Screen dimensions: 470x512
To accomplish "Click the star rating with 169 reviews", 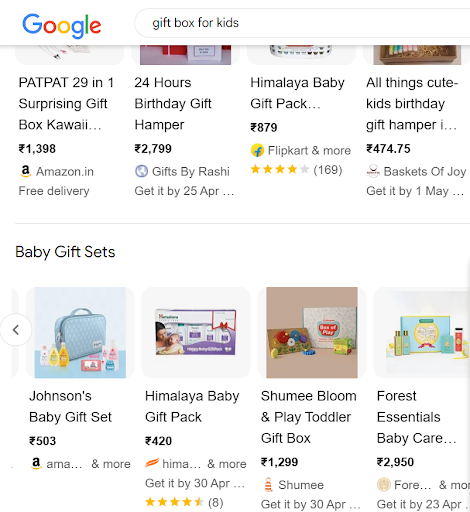I will (296, 170).
